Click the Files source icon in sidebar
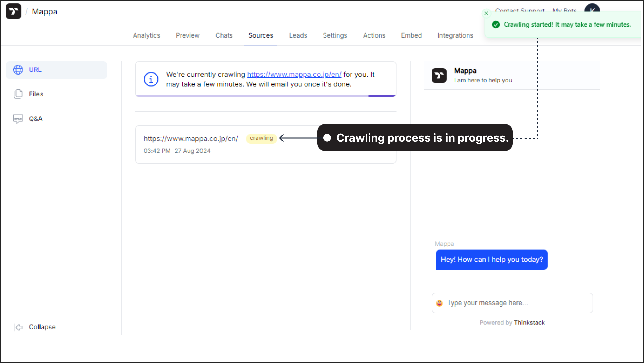 click(19, 94)
